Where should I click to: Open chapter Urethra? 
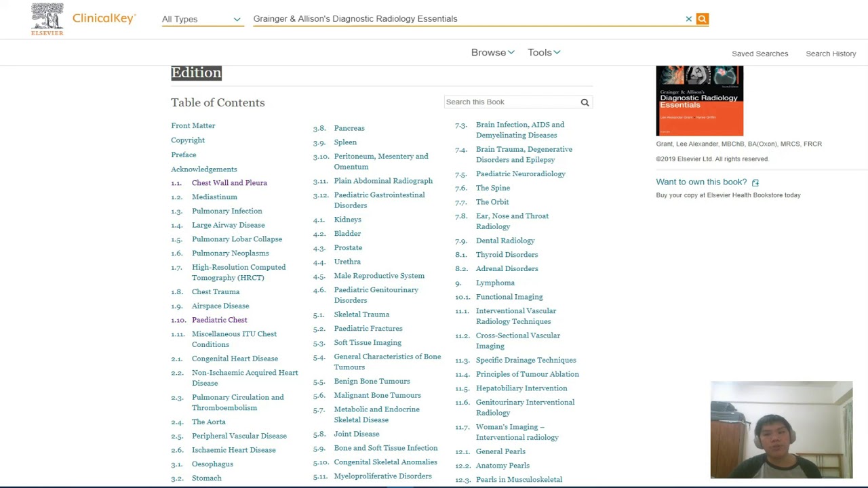point(347,262)
